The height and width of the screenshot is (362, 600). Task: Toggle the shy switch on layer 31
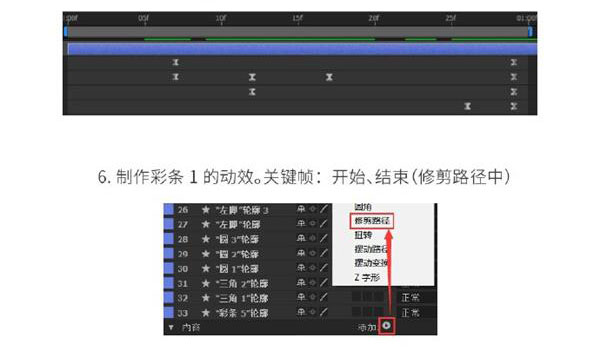click(x=302, y=282)
